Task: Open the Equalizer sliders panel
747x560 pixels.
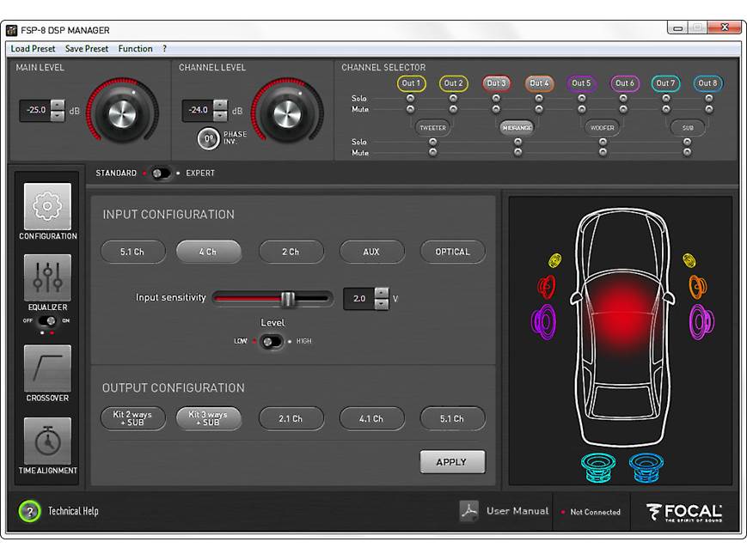Action: click(47, 277)
